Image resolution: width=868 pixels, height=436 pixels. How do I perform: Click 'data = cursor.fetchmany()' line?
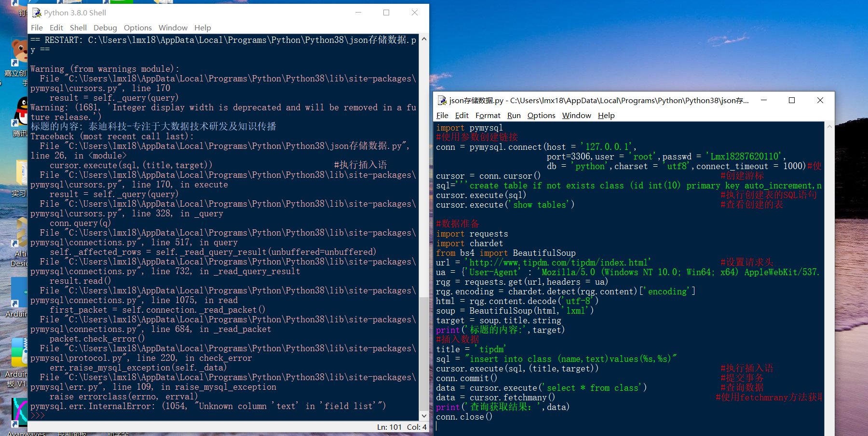[x=496, y=397]
